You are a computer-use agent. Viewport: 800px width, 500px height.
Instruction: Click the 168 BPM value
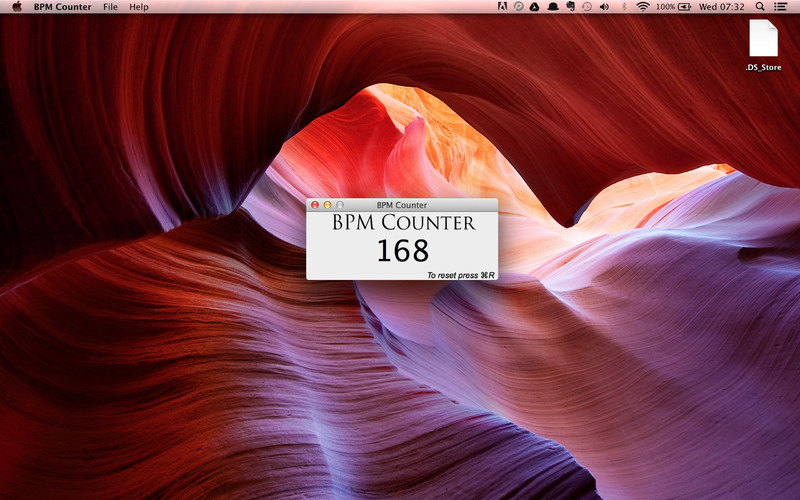403,251
